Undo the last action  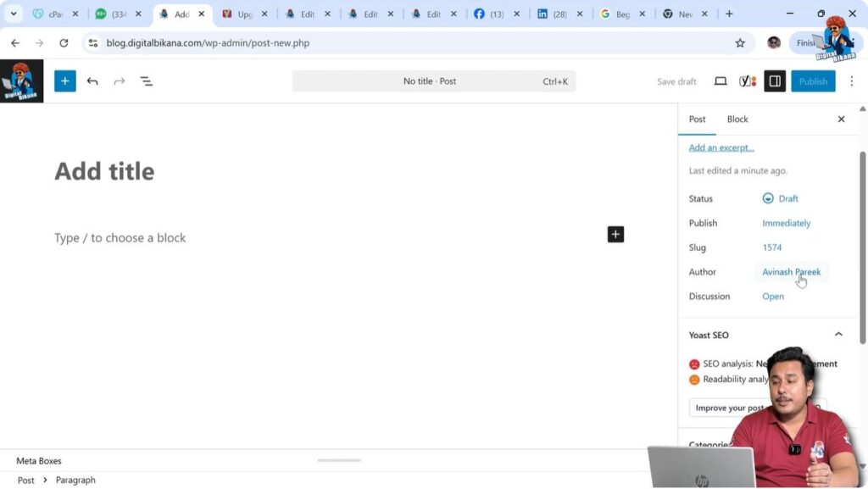point(92,81)
